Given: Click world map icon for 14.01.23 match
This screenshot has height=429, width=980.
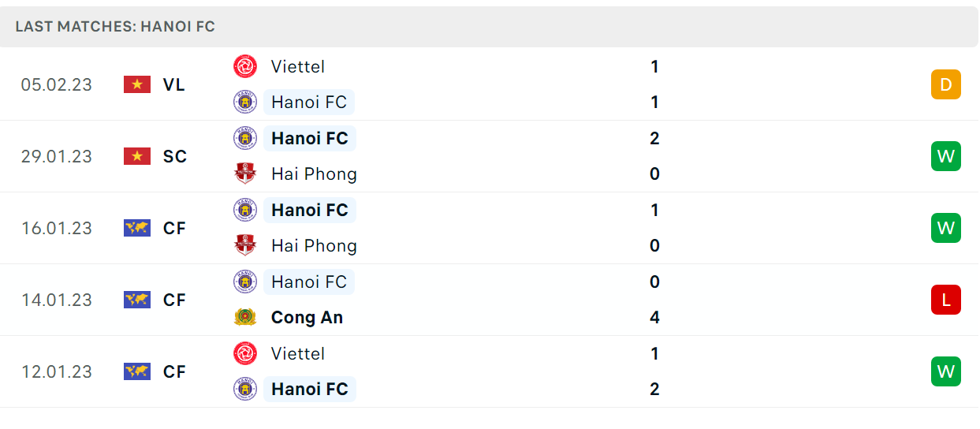Looking at the screenshot, I should [x=137, y=300].
